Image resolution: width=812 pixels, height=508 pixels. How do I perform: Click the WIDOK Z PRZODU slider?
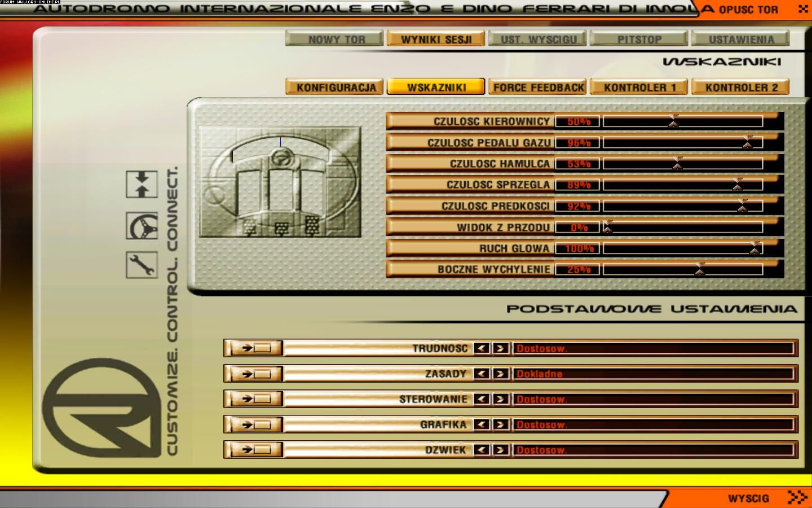tap(683, 227)
